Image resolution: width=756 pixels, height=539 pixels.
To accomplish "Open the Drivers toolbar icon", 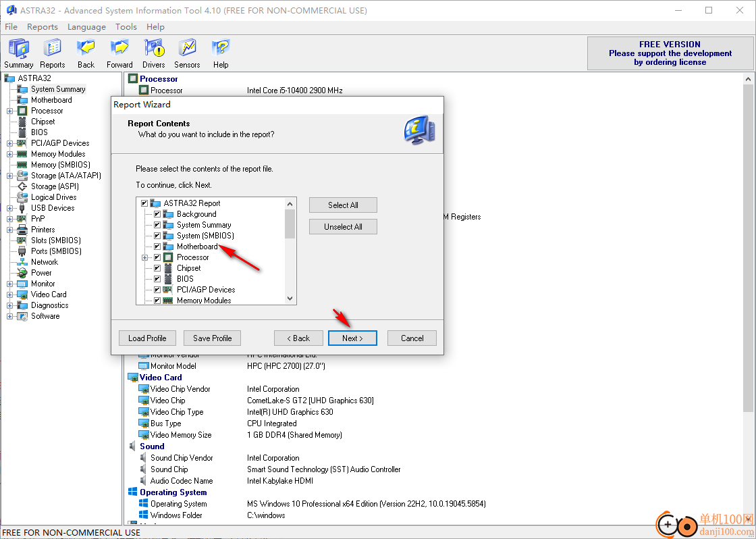I will tap(154, 53).
